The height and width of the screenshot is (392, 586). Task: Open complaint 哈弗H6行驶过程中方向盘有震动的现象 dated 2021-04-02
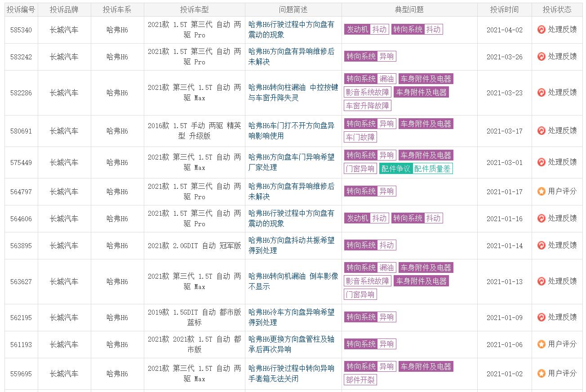[292, 30]
